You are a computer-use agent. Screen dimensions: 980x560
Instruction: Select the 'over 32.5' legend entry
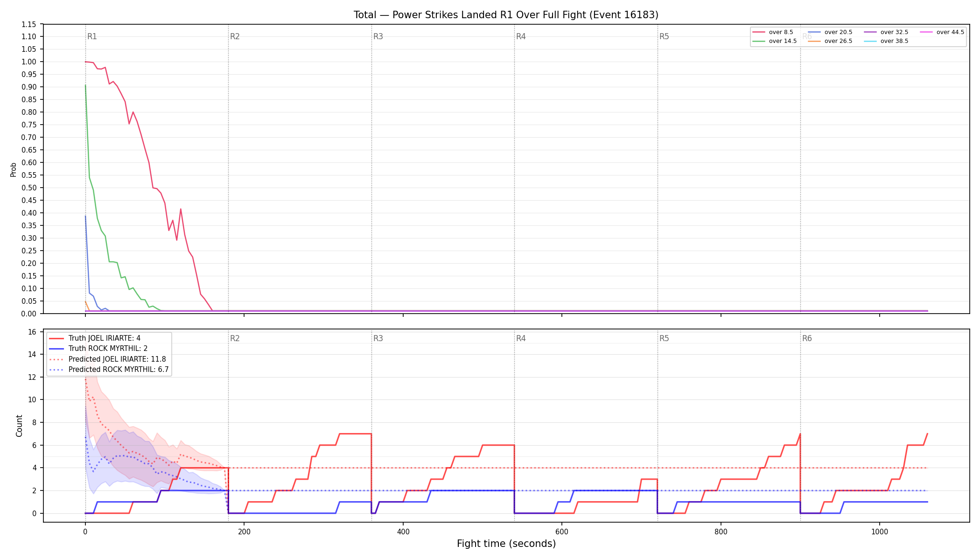[x=886, y=32]
